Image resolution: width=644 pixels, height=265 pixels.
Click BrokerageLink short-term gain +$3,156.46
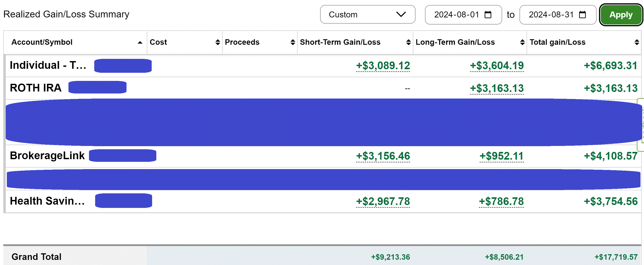[x=383, y=156]
